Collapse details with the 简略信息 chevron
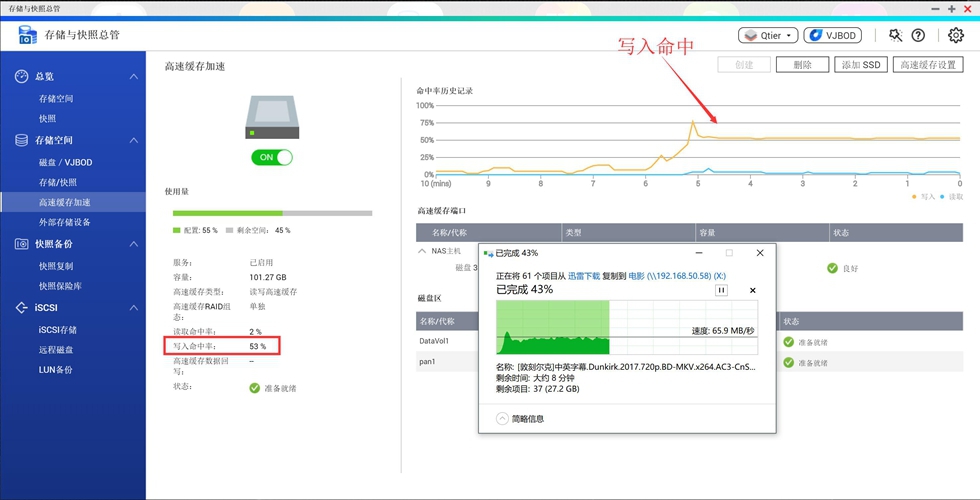Viewport: 980px width, 500px height. pos(502,419)
